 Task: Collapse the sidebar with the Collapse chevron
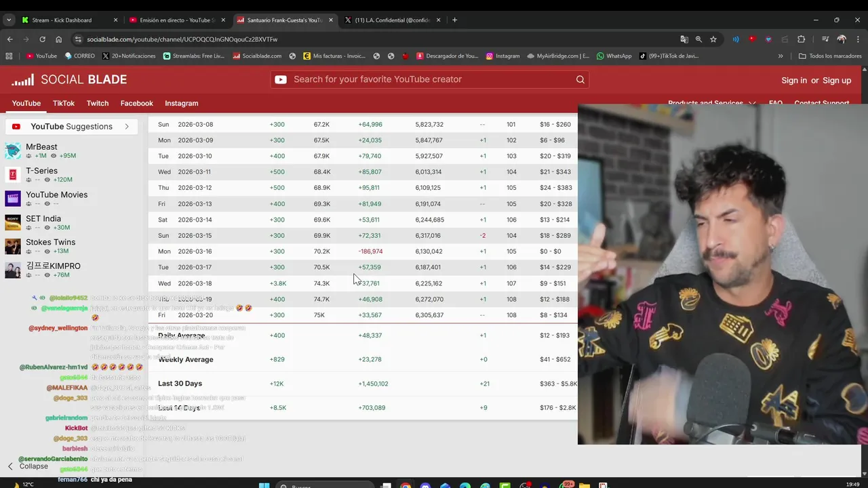(x=10, y=466)
